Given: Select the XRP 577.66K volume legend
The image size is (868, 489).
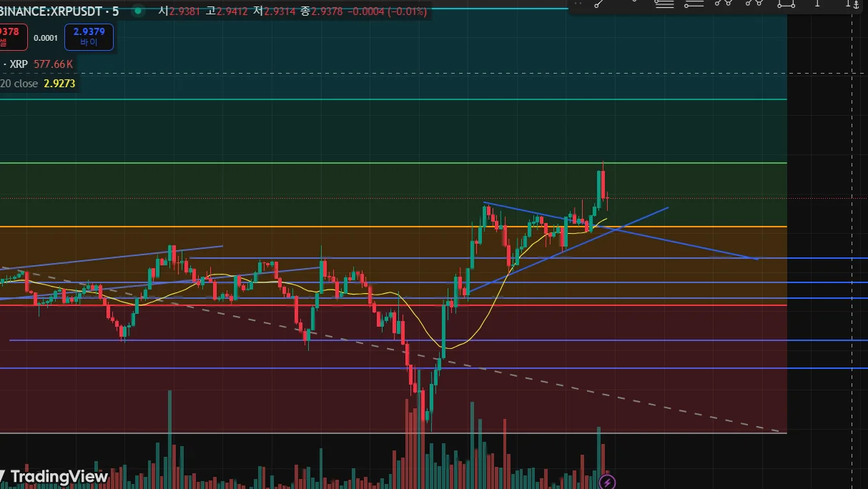Looking at the screenshot, I should [x=37, y=64].
